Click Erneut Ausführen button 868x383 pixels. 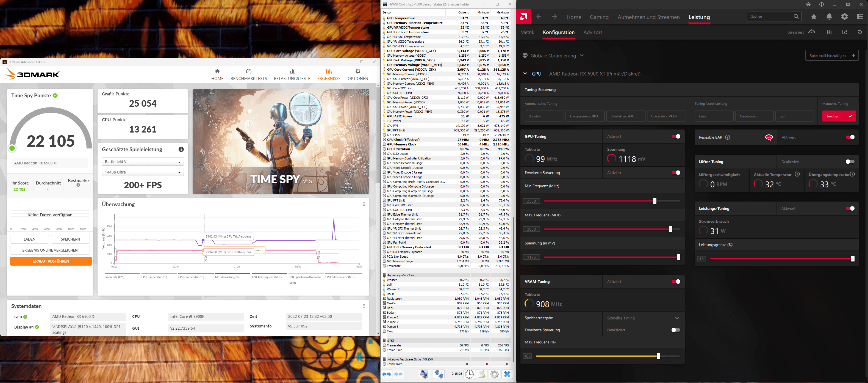pos(51,261)
